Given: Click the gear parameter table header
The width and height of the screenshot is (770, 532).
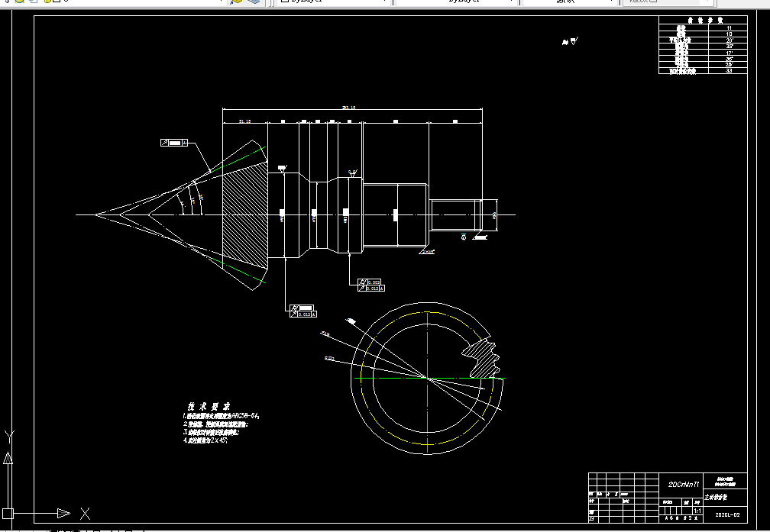Looking at the screenshot, I should (703, 20).
